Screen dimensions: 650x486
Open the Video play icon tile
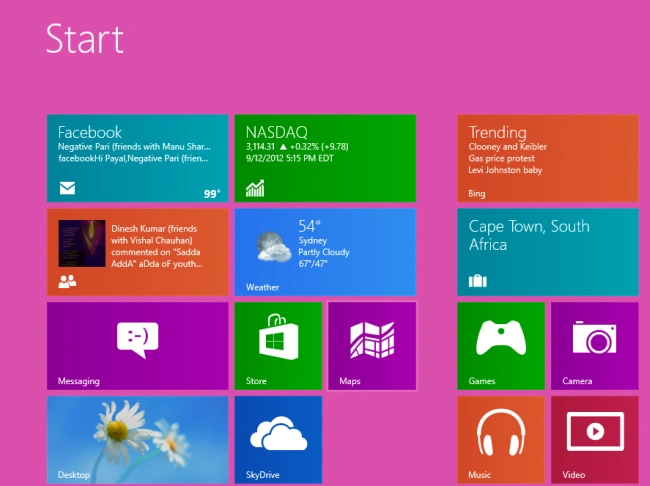click(595, 431)
